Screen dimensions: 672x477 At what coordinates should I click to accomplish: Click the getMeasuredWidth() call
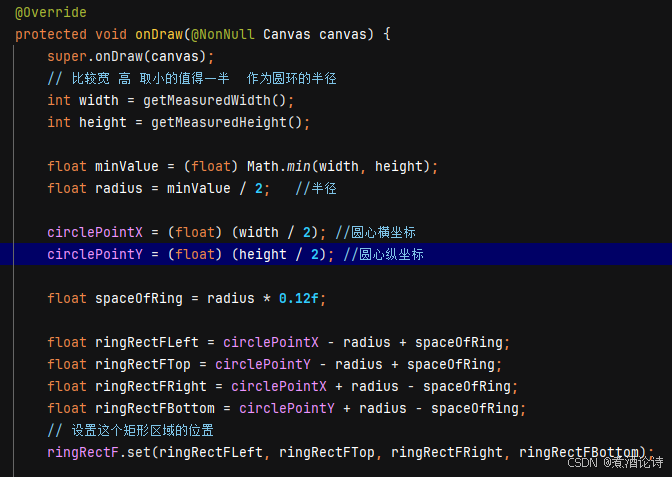215,100
